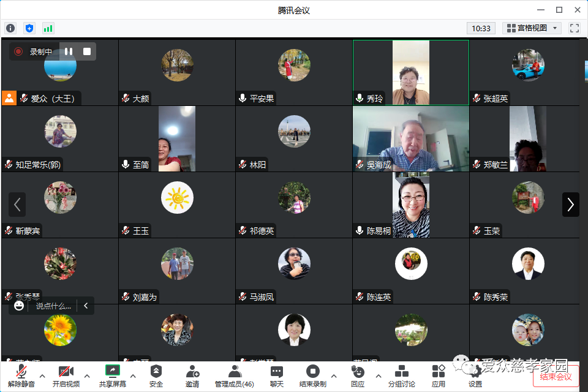Click 结束会议 to end meeting
Viewport: 588px width, 392px height.
556,377
